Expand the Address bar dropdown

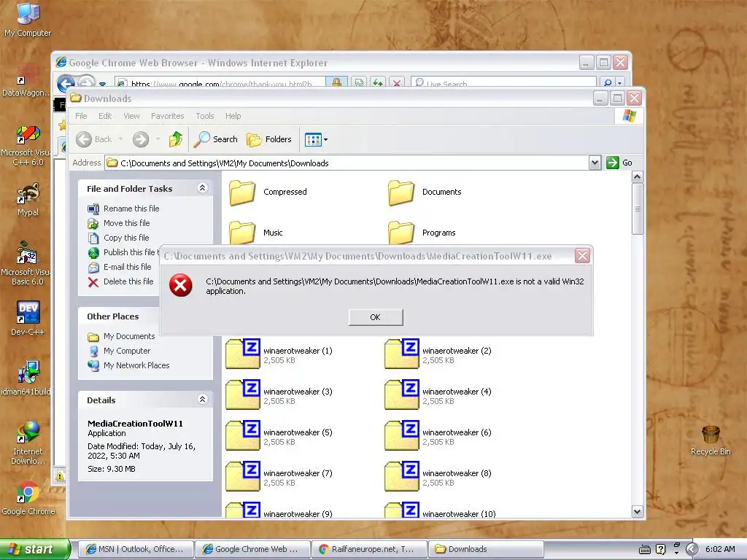595,163
